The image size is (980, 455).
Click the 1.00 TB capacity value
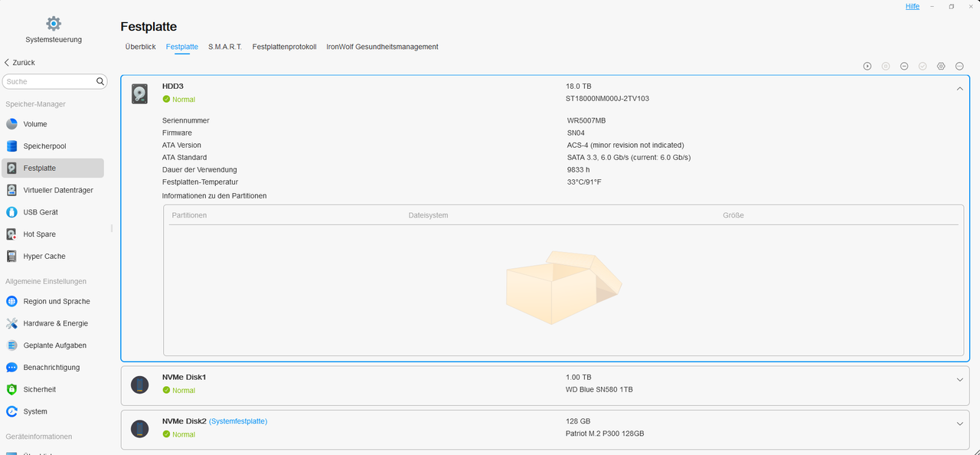pos(578,377)
